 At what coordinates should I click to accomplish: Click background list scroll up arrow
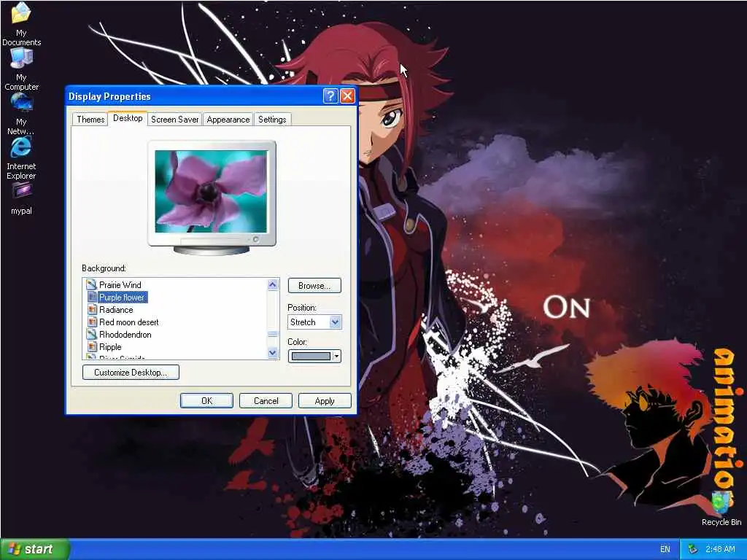273,285
